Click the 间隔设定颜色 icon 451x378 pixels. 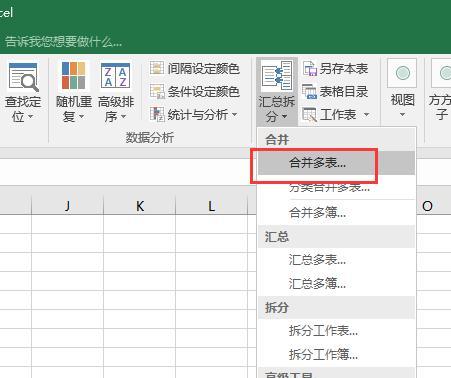(x=157, y=68)
